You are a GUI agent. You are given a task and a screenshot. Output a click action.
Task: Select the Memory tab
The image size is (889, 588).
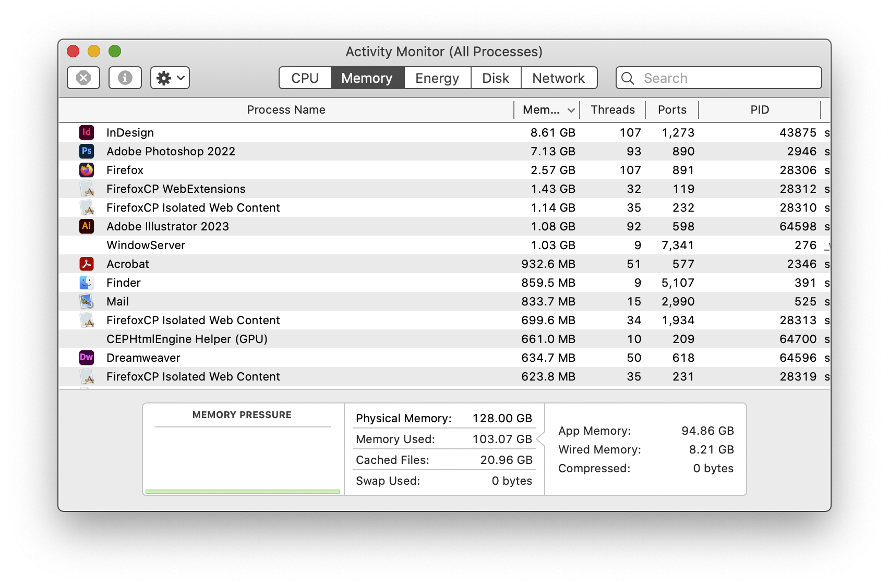click(x=367, y=78)
